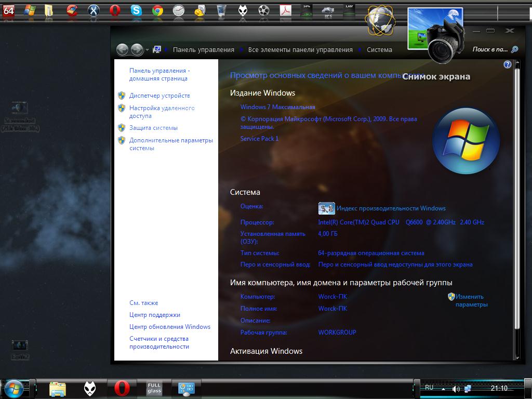Click the CPU usage meter showing 14%
This screenshot has height=399, width=532.
click(307, 11)
